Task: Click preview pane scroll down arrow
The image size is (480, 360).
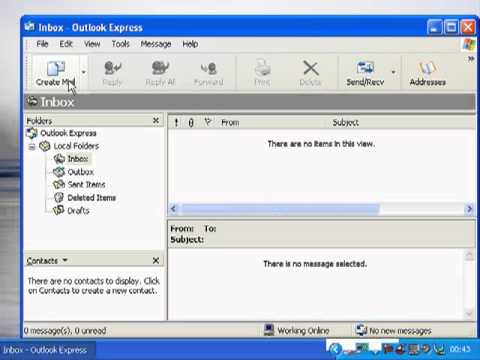Action: tap(469, 314)
